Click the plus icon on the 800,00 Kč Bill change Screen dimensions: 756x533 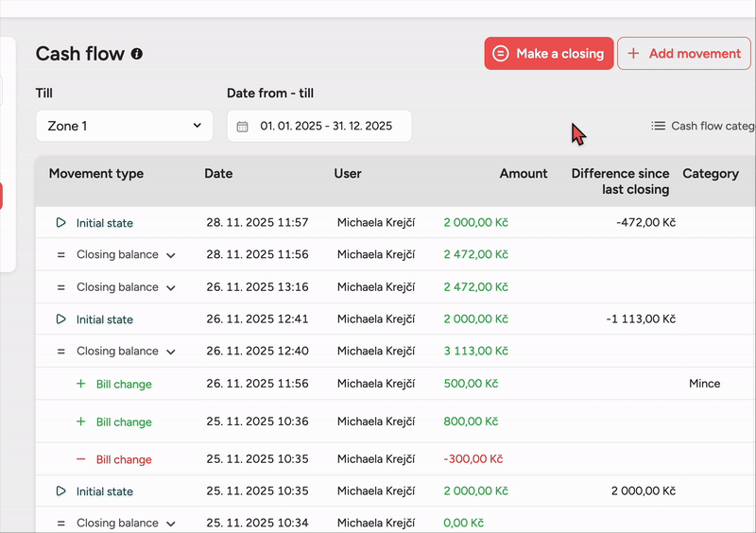[80, 422]
